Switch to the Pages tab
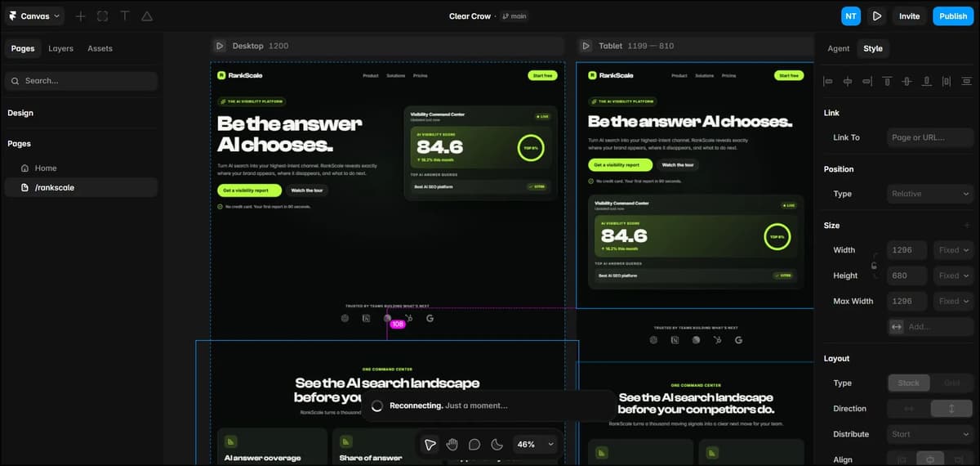980x466 pixels. click(23, 48)
